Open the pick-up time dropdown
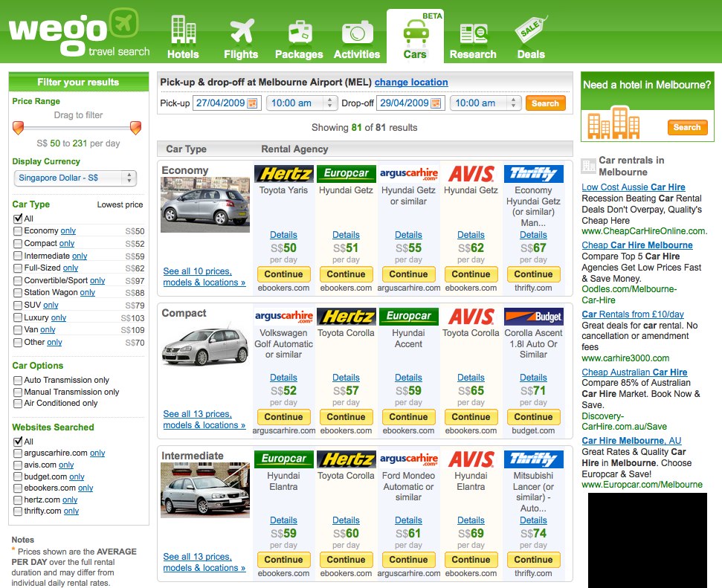The width and height of the screenshot is (722, 588). tap(302, 103)
